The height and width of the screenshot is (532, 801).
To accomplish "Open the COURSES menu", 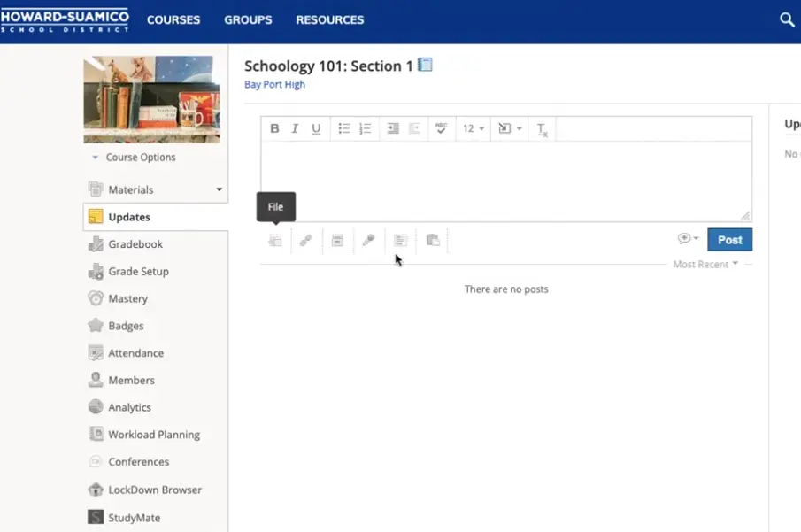I will [173, 19].
